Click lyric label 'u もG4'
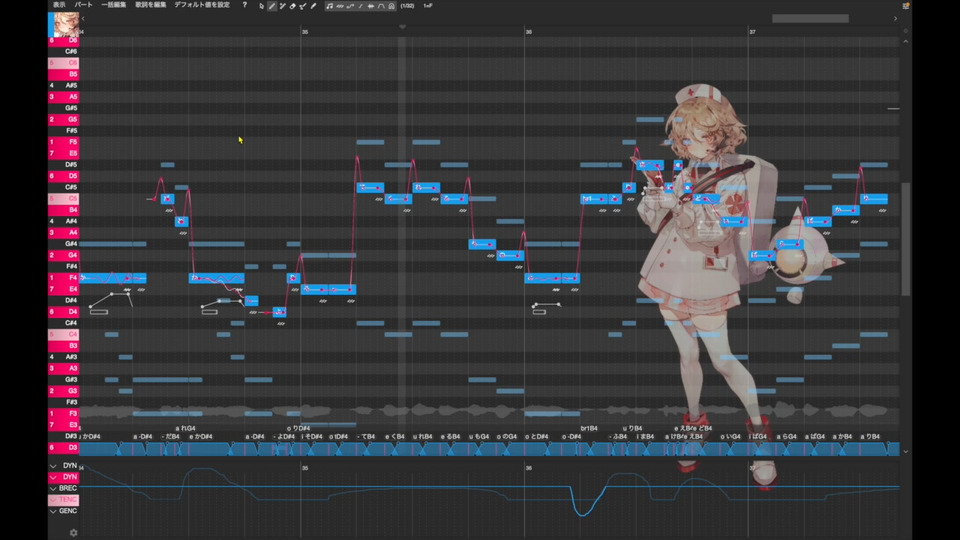The image size is (960, 540). tap(479, 437)
